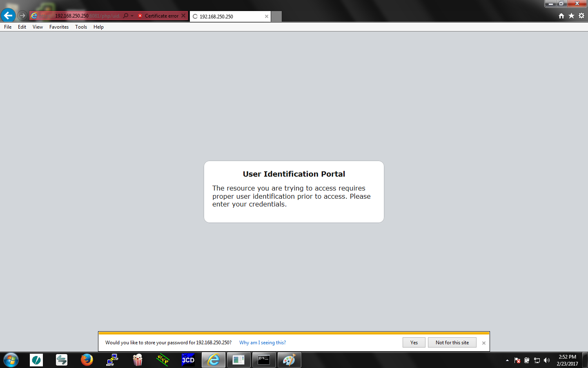588x368 pixels.
Task: Click the Forward navigation arrow
Action: (22, 16)
